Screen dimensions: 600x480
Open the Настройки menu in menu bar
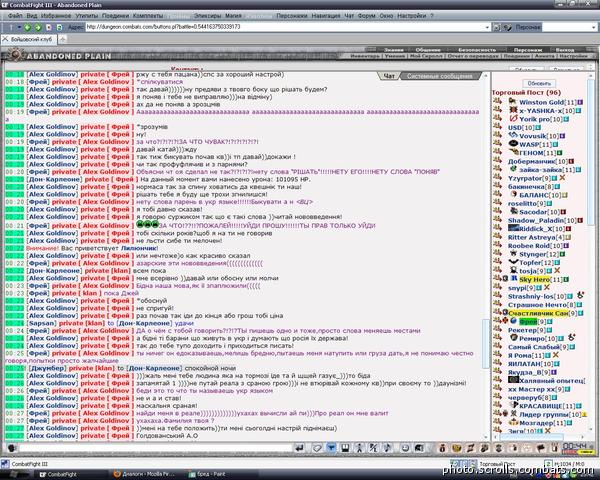coord(411,16)
